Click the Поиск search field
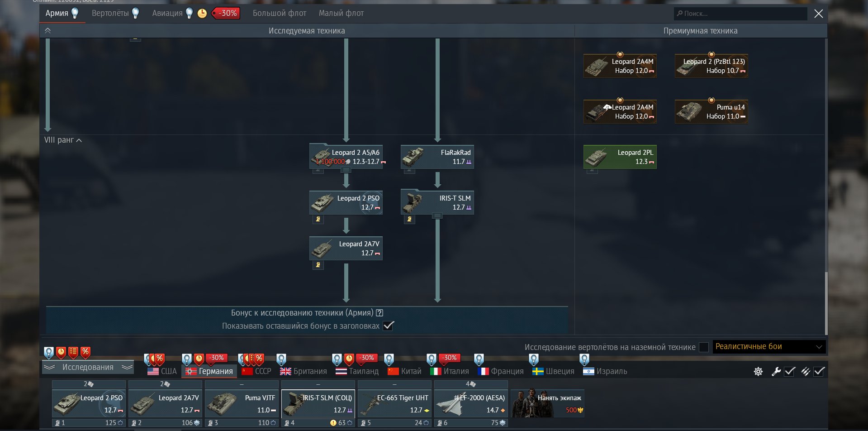The height and width of the screenshot is (431, 868). [x=740, y=14]
